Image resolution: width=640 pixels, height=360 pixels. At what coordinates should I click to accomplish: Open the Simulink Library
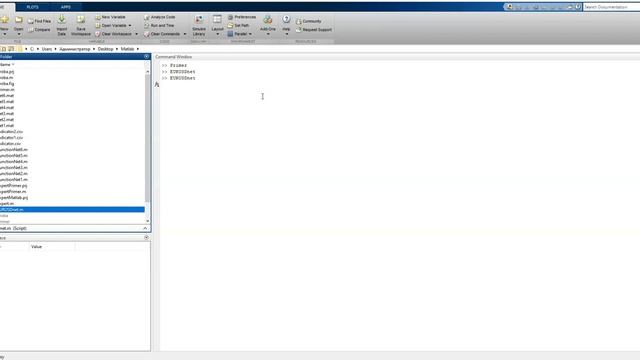199,25
